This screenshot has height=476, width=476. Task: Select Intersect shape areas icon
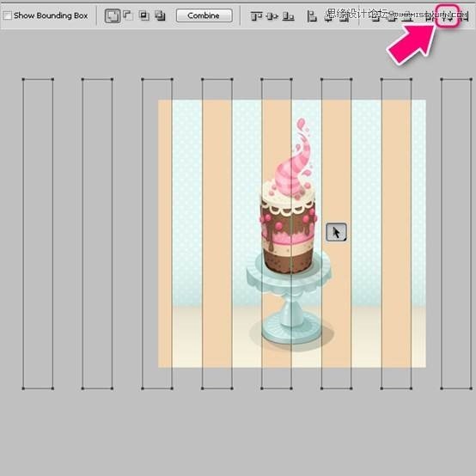pos(143,15)
